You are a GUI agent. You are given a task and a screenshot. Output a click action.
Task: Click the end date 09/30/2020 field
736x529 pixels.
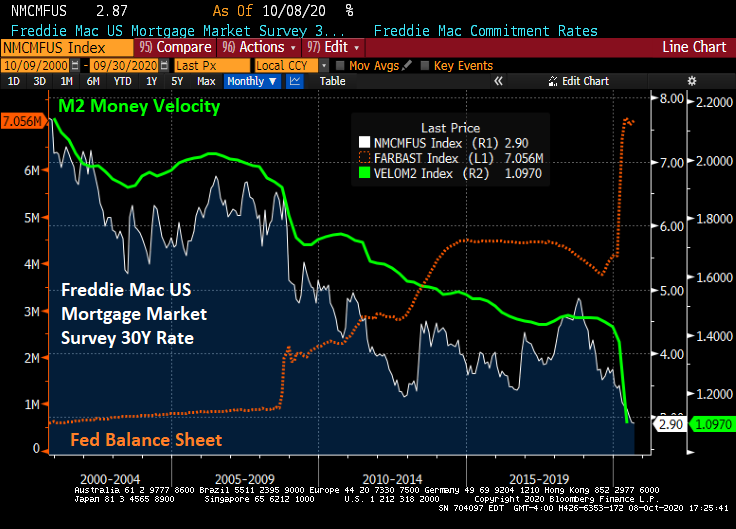125,66
